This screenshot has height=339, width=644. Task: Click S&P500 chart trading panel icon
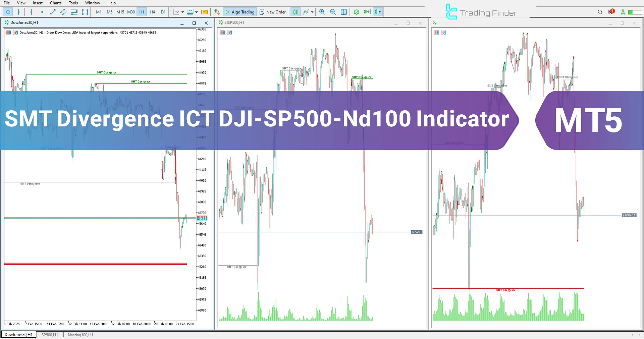click(229, 33)
